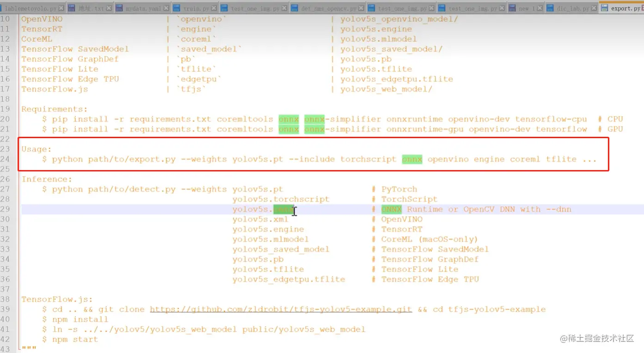Click the '--dnn' flag text

[x=559, y=209]
